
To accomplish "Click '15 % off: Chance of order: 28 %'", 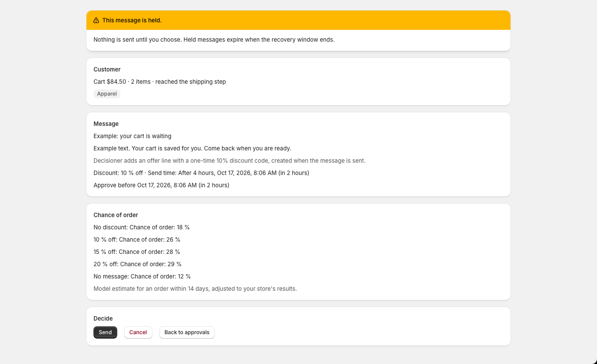I will tap(137, 252).
